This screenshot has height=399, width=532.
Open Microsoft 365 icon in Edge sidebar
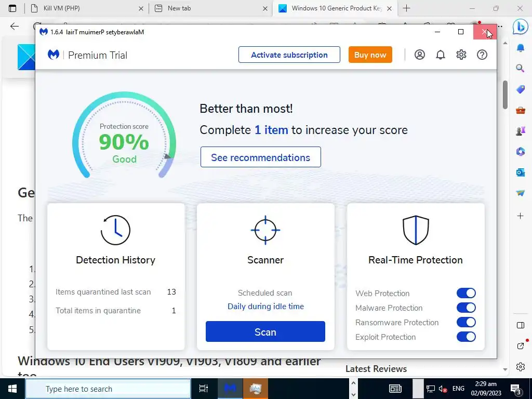click(520, 151)
